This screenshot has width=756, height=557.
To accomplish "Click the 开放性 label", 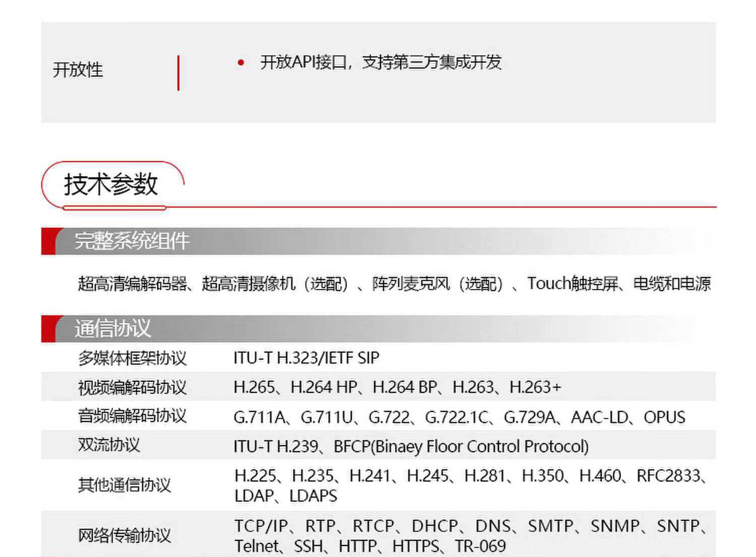I will pyautogui.click(x=78, y=69).
